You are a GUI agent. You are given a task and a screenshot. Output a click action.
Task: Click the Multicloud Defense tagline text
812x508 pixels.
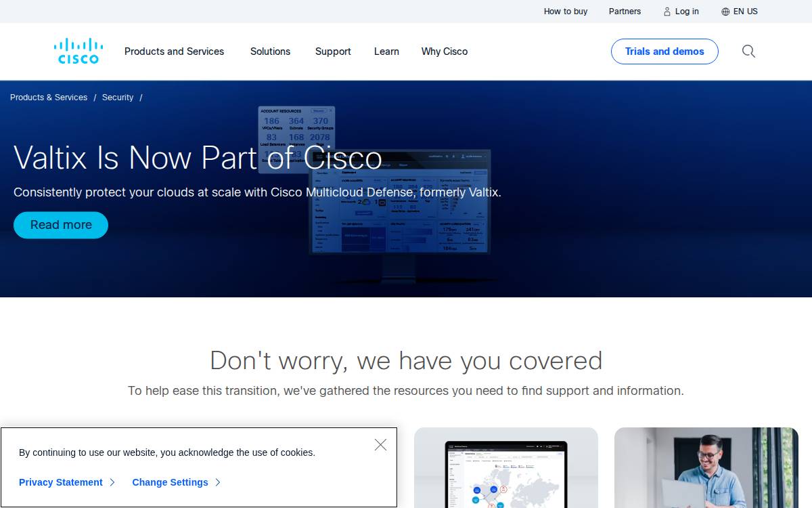click(257, 192)
